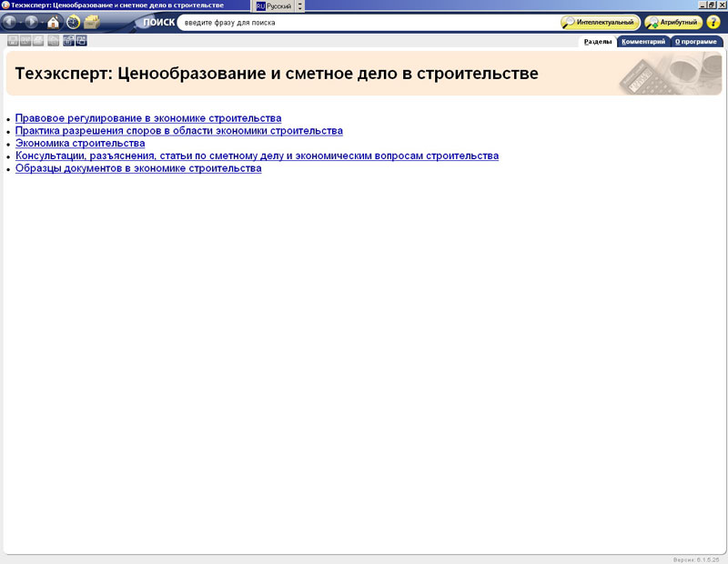Click the search phrase input field

click(x=364, y=22)
